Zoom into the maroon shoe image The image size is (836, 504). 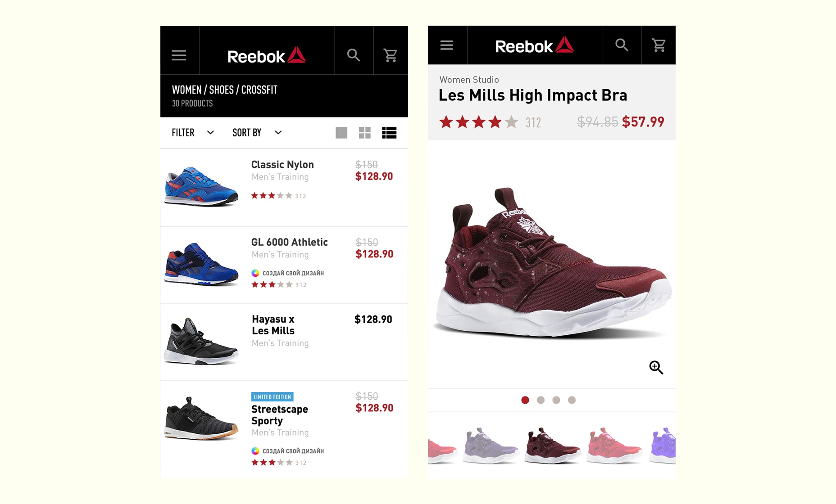[656, 368]
